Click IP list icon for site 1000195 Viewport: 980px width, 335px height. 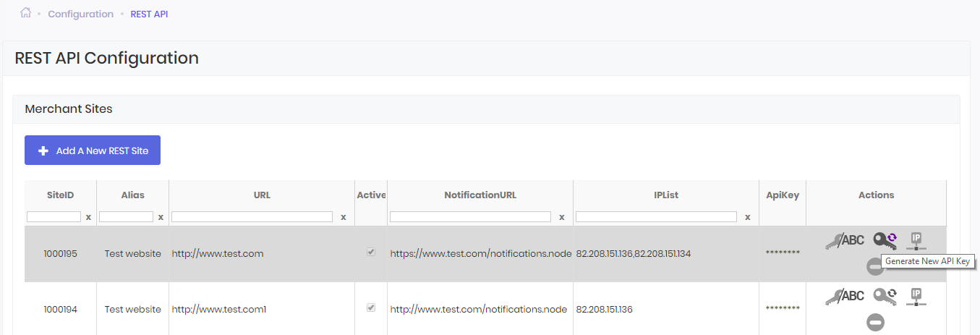click(x=916, y=240)
